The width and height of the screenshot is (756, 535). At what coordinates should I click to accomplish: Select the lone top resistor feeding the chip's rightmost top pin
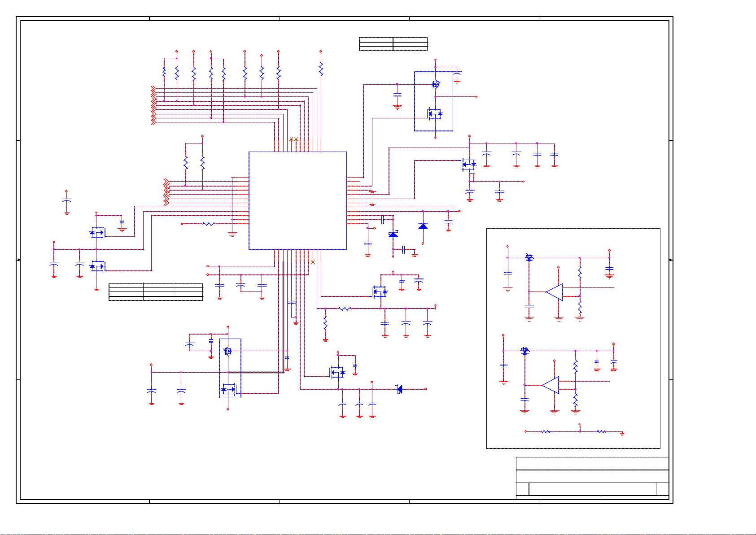tap(321, 68)
